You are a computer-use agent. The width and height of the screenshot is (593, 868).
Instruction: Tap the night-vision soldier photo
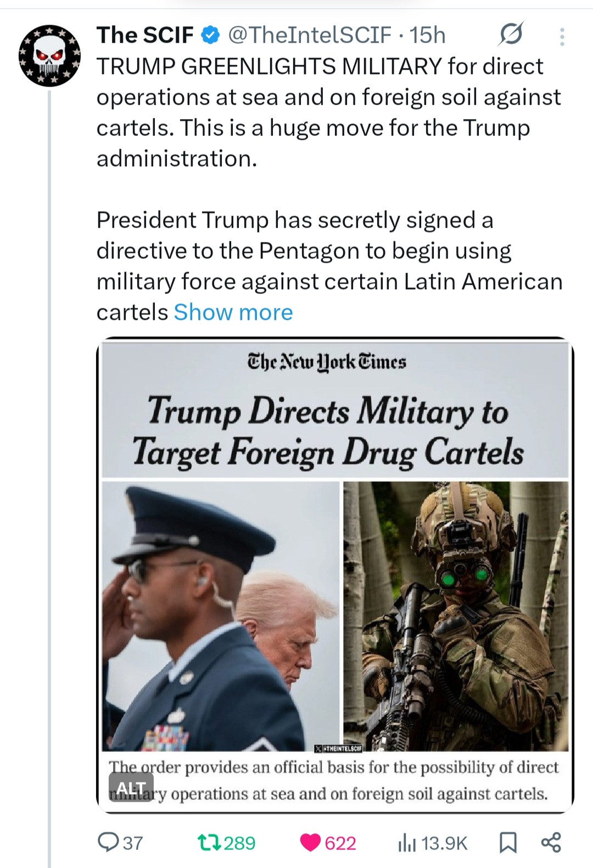456,615
